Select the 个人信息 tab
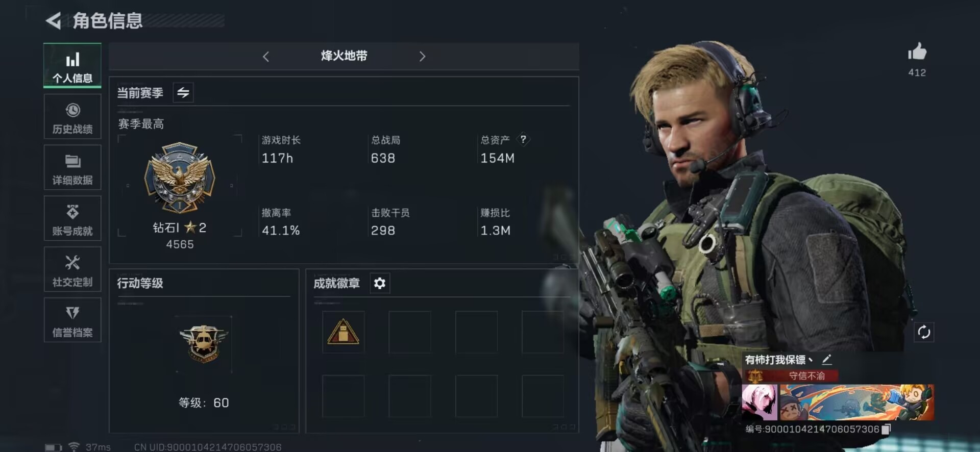980x452 pixels. click(x=72, y=65)
